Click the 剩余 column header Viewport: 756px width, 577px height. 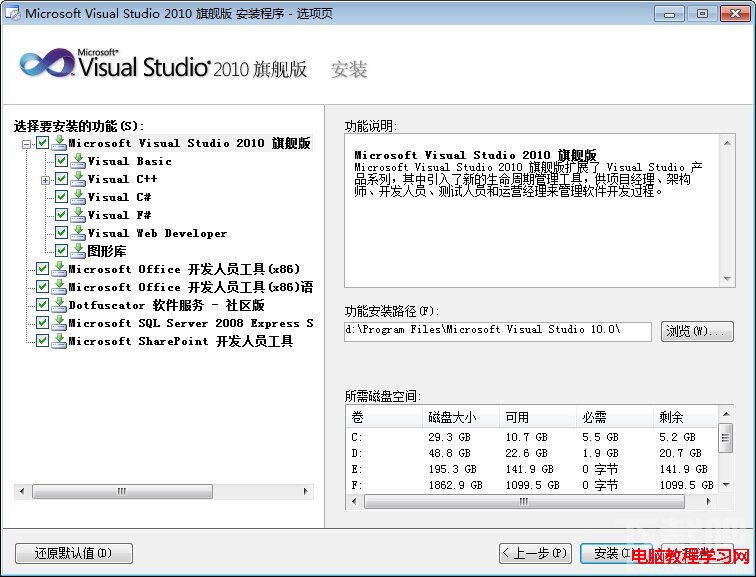686,417
